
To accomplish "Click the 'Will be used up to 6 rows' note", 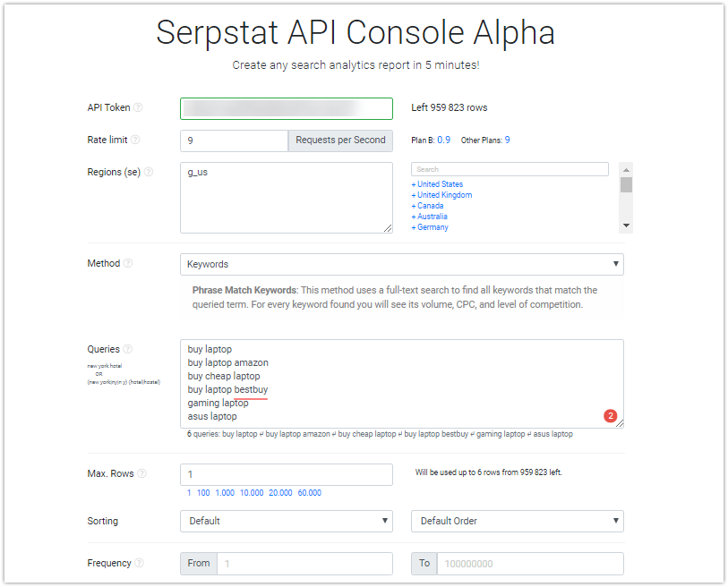I will (488, 472).
